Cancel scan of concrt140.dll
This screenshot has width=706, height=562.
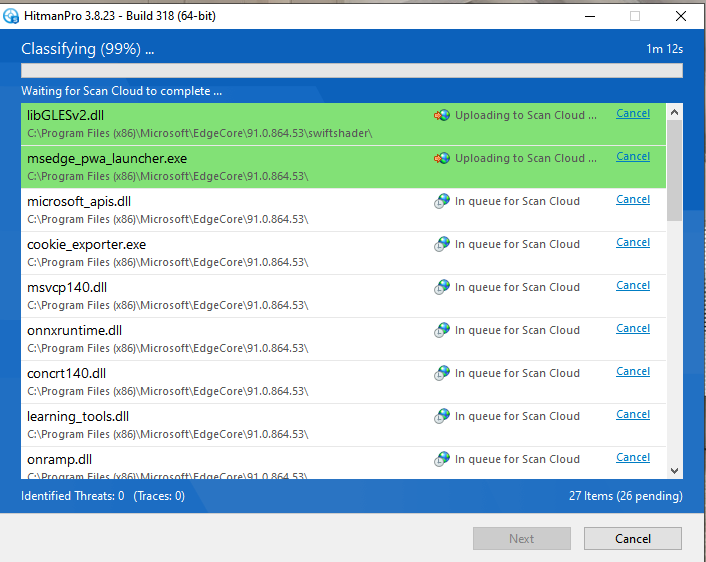[633, 372]
